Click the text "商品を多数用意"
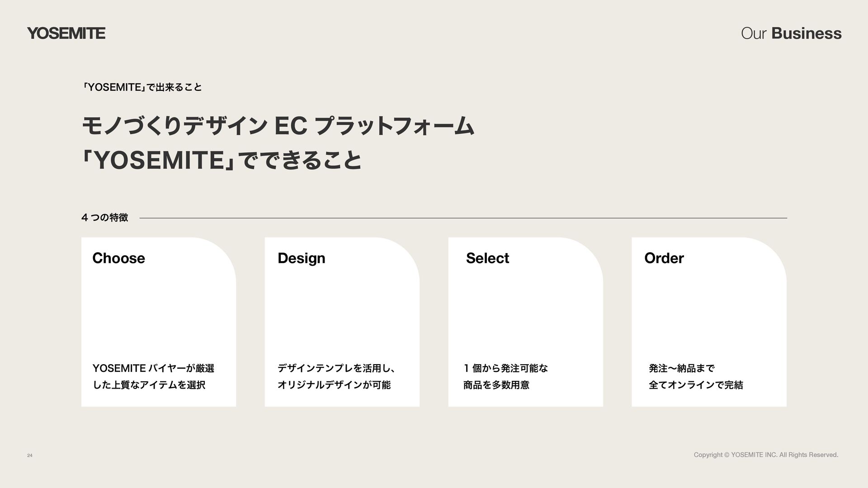The height and width of the screenshot is (488, 868). 496,385
